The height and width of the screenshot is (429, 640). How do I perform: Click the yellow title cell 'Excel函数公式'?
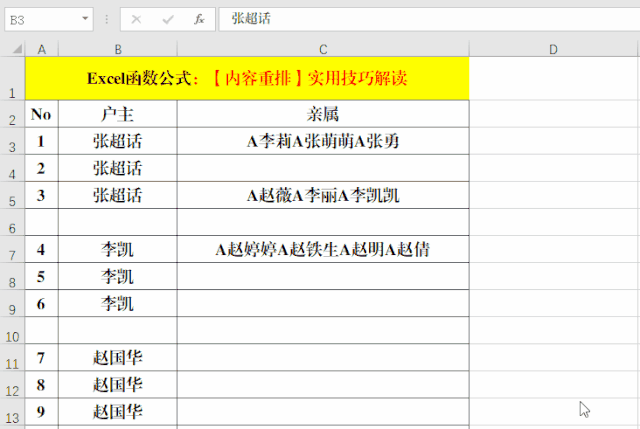click(247, 78)
